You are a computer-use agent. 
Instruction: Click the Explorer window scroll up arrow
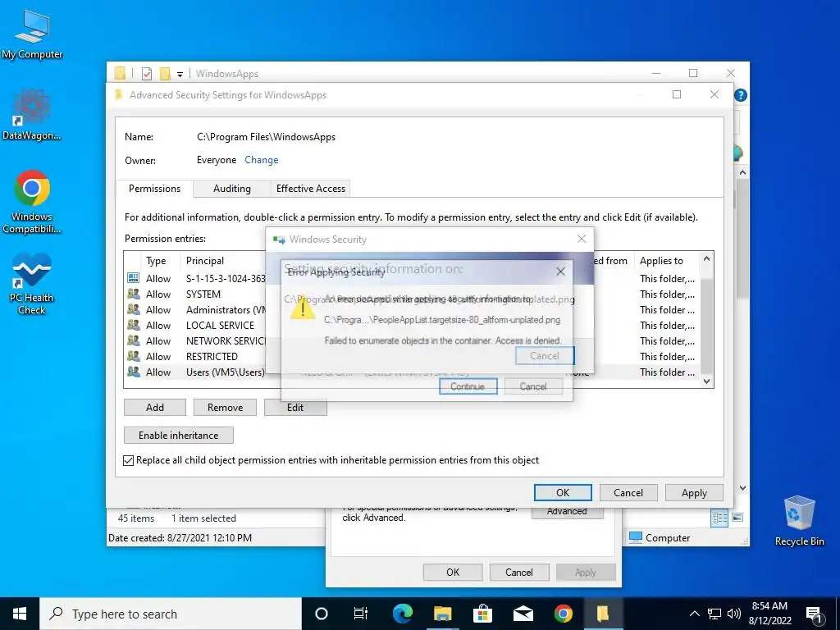click(x=742, y=173)
